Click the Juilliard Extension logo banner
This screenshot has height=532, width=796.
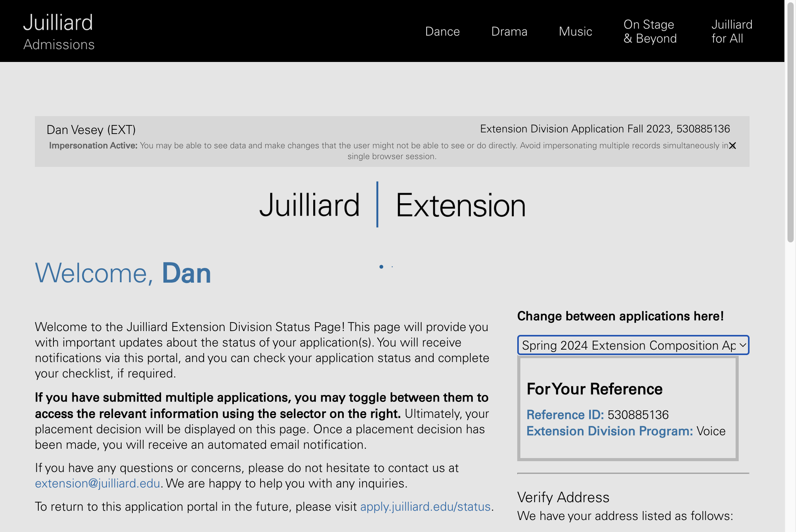point(392,204)
